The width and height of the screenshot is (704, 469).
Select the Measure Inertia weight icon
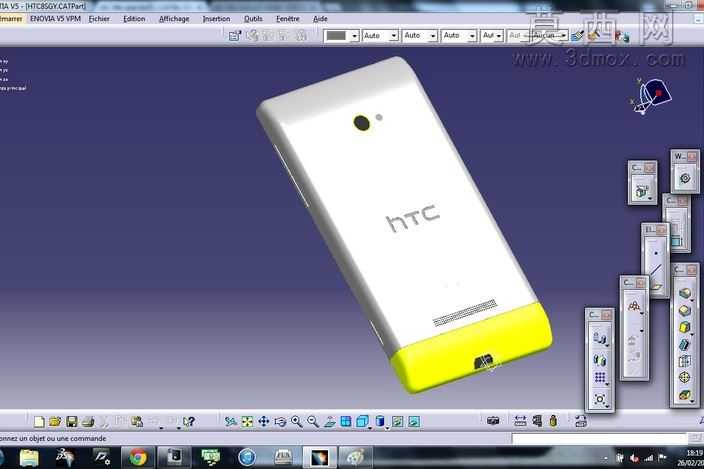(x=553, y=421)
